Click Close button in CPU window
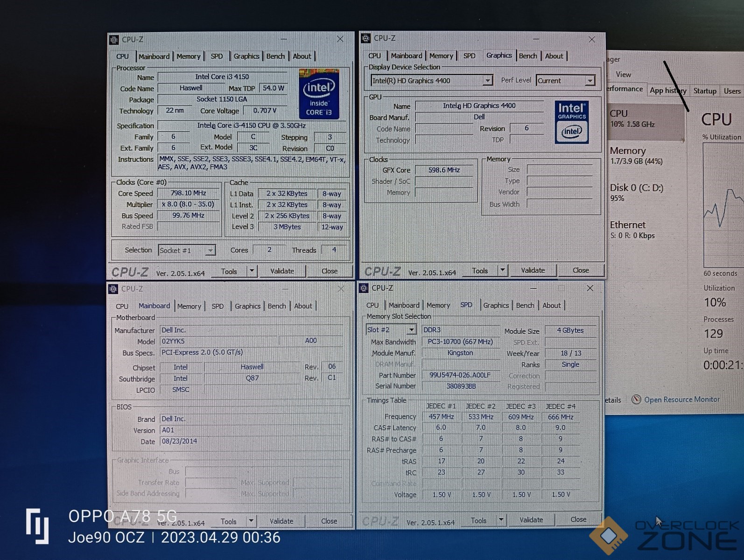This screenshot has height=560, width=744. pos(329,271)
